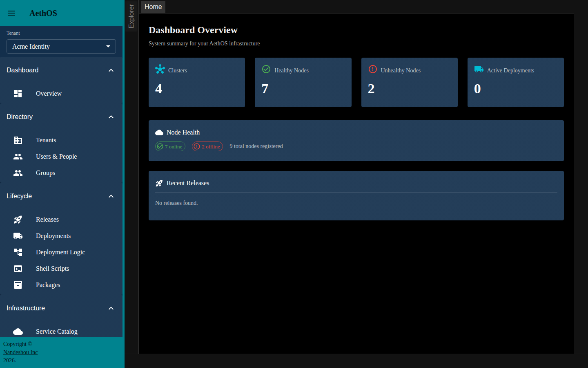The image size is (588, 368).
Task: Follow the Nandeshou Inc link
Action: click(20, 352)
